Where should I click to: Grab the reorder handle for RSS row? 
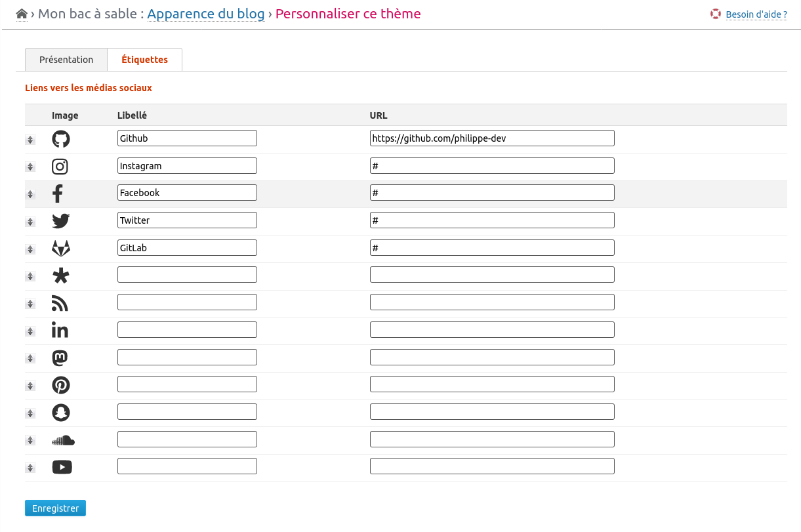coord(30,304)
